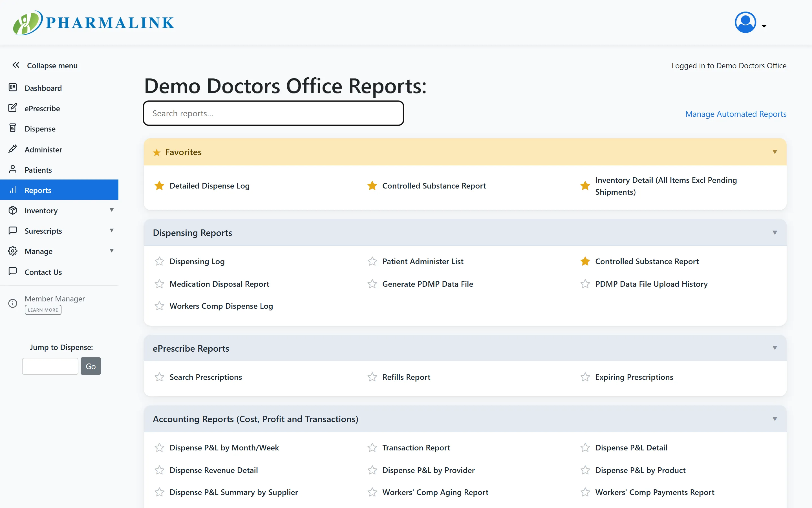Click the Favorites header star icon

157,152
